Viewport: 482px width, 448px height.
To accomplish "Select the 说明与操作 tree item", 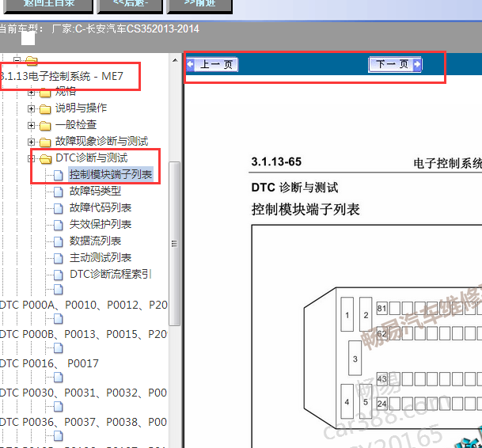I will (x=81, y=108).
